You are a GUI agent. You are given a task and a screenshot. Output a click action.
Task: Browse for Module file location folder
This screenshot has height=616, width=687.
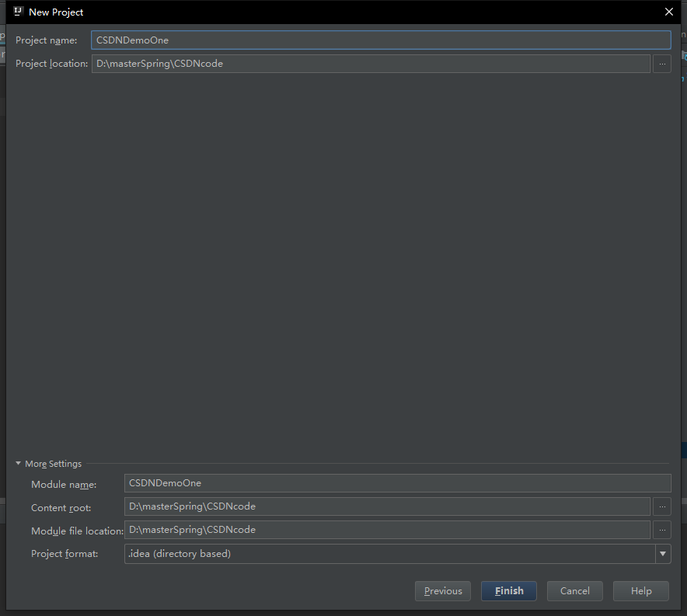tap(662, 530)
